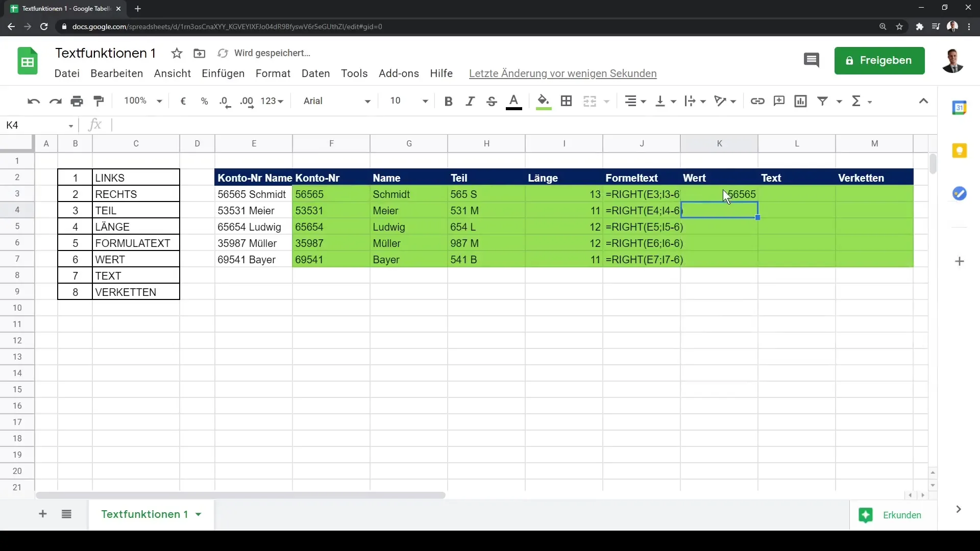980x551 pixels.
Task: Open Google Calendar side panel
Action: [x=960, y=108]
